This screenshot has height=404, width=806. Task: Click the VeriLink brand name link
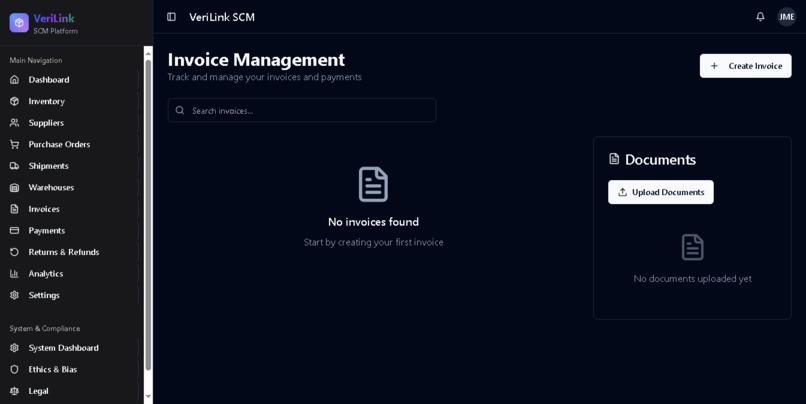point(54,18)
